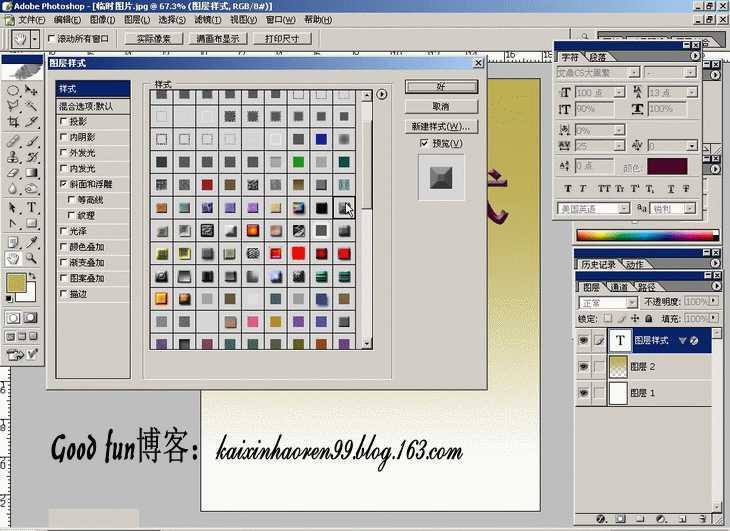Click the foreground color swatch in toolbox
The height and width of the screenshot is (531, 730).
click(x=16, y=283)
